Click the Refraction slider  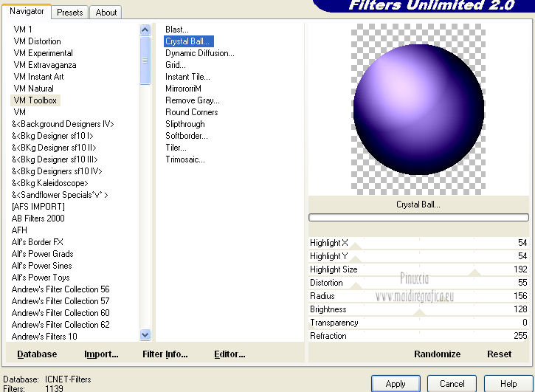[x=418, y=336]
